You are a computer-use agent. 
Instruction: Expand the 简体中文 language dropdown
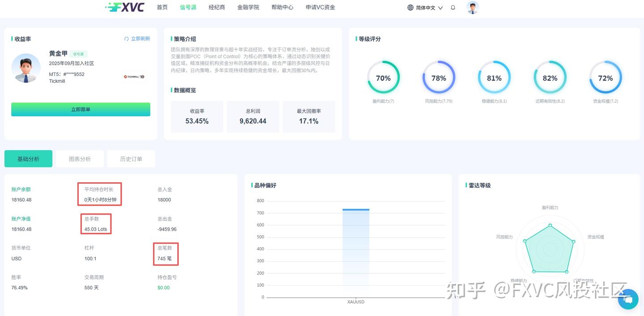[x=429, y=8]
